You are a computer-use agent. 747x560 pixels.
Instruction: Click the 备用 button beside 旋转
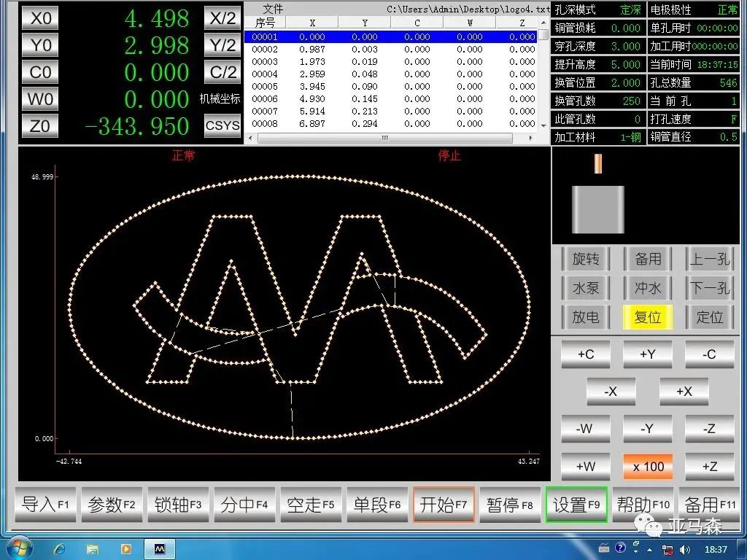click(648, 259)
